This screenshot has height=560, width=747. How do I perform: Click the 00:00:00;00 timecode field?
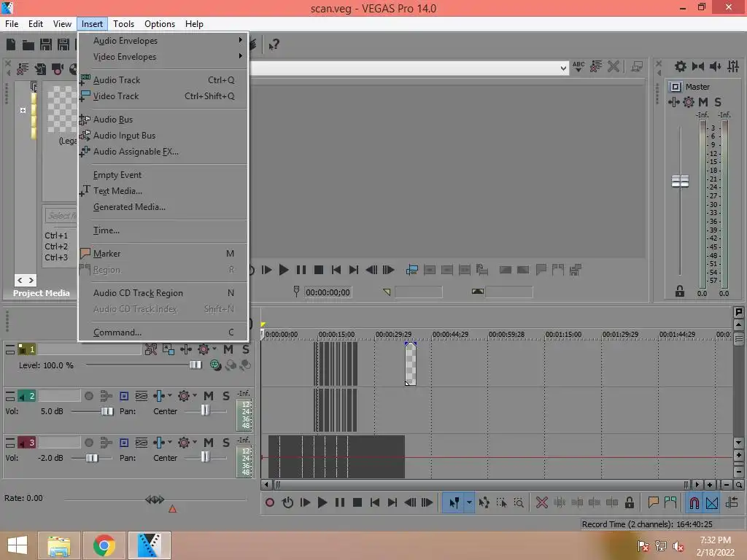coord(328,292)
